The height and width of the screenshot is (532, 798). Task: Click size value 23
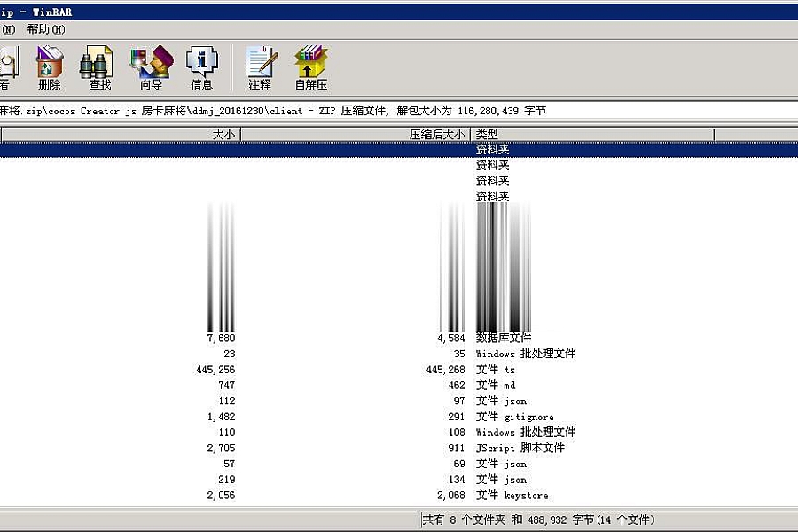pos(229,354)
